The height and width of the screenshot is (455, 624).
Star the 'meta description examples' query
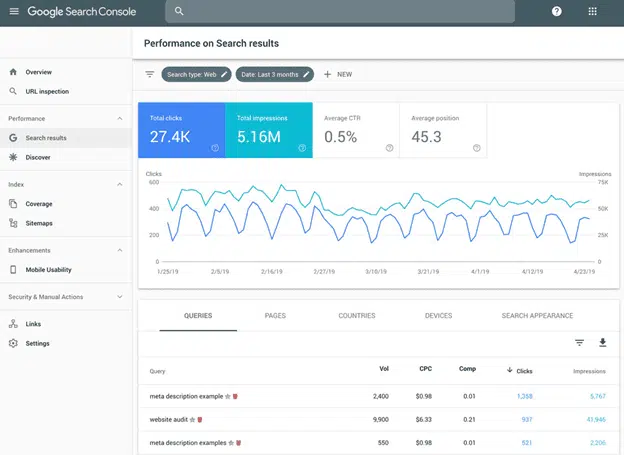pos(231,443)
